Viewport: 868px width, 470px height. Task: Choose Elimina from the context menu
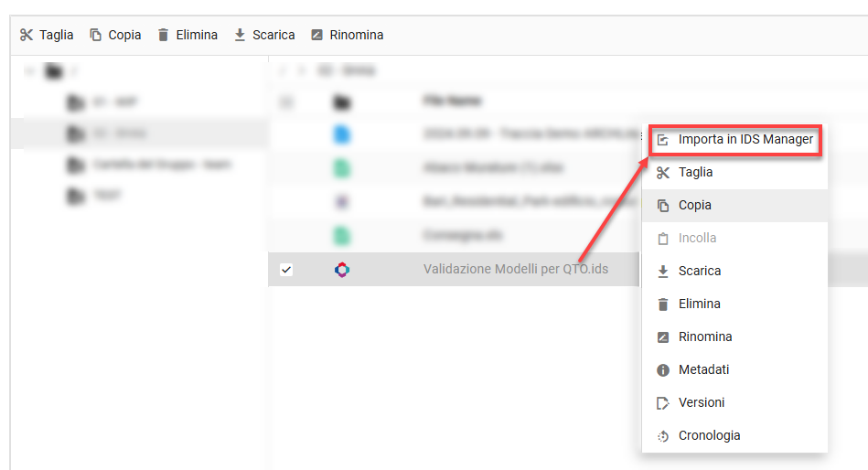click(x=700, y=304)
